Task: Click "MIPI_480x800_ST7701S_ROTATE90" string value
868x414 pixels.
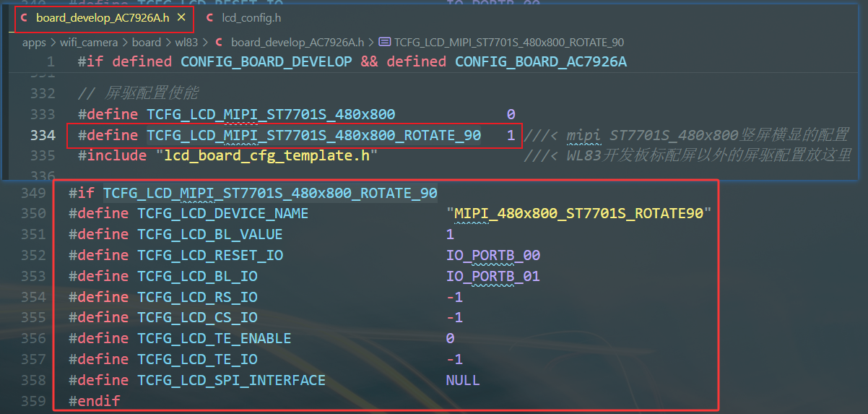Action: click(579, 213)
